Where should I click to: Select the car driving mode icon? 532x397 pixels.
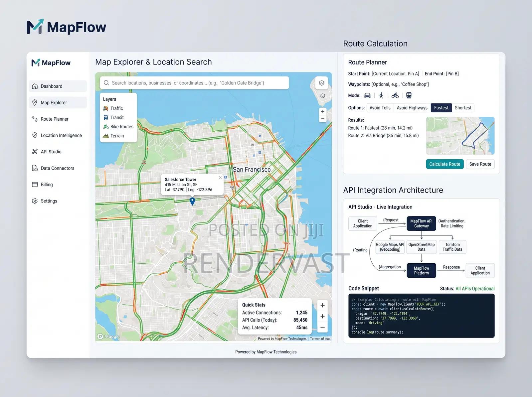coord(367,95)
